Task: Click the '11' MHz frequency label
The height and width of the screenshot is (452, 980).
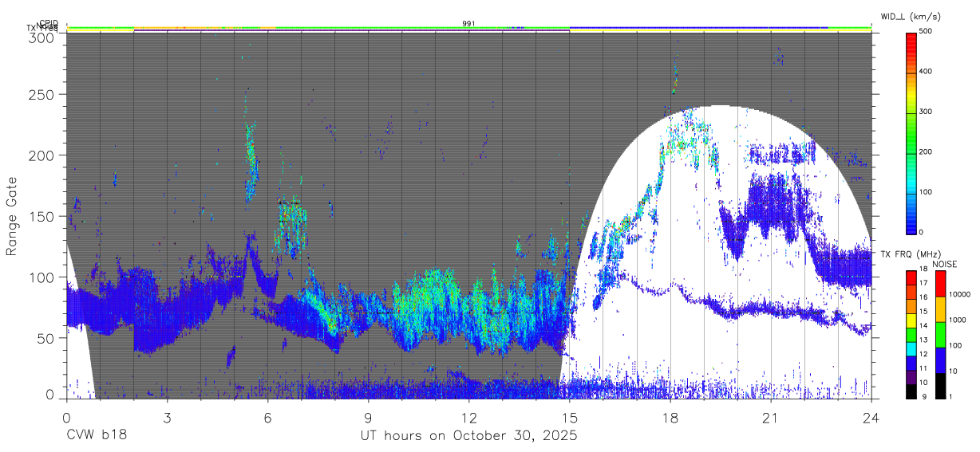Action: pos(923,368)
